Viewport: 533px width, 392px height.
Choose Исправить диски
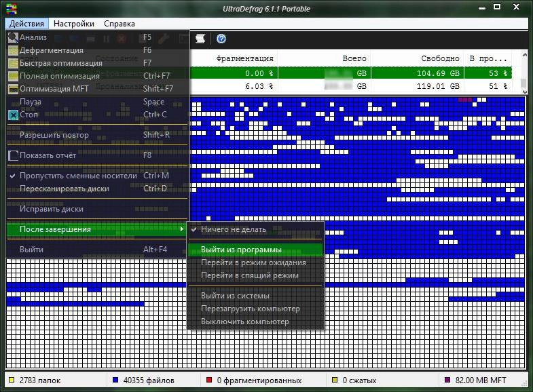(x=97, y=209)
